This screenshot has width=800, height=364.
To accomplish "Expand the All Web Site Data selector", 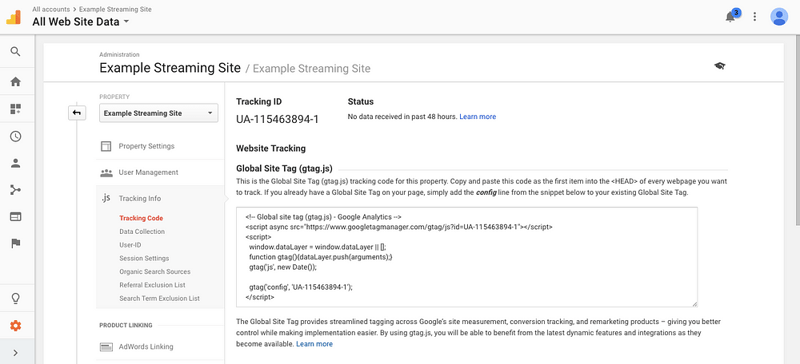I will [x=81, y=22].
